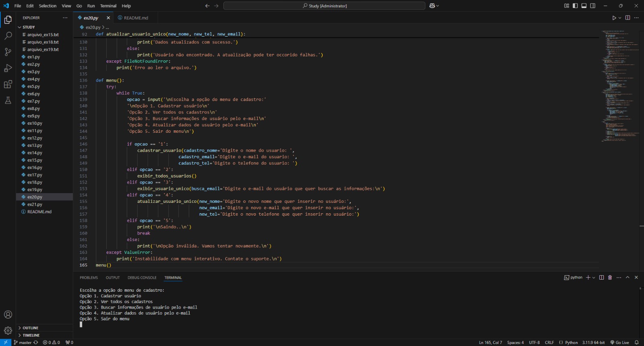This screenshot has height=346, width=644.
Task: Toggle the bottom panel layout button
Action: tap(584, 6)
